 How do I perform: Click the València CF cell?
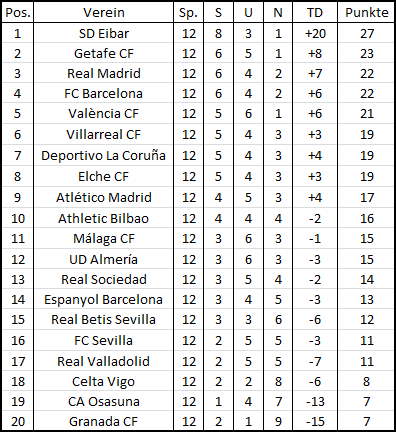[x=103, y=113]
